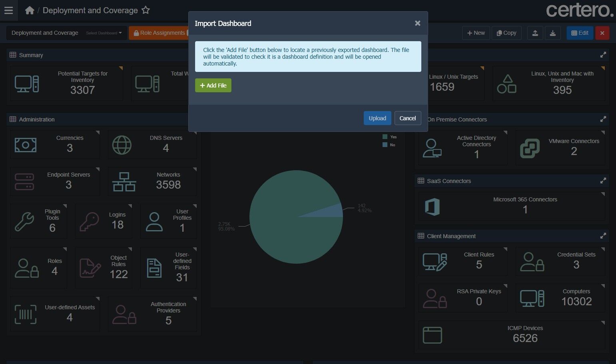
Task: Open the Microsoft 365 Connectors tile
Action: pyautogui.click(x=512, y=207)
